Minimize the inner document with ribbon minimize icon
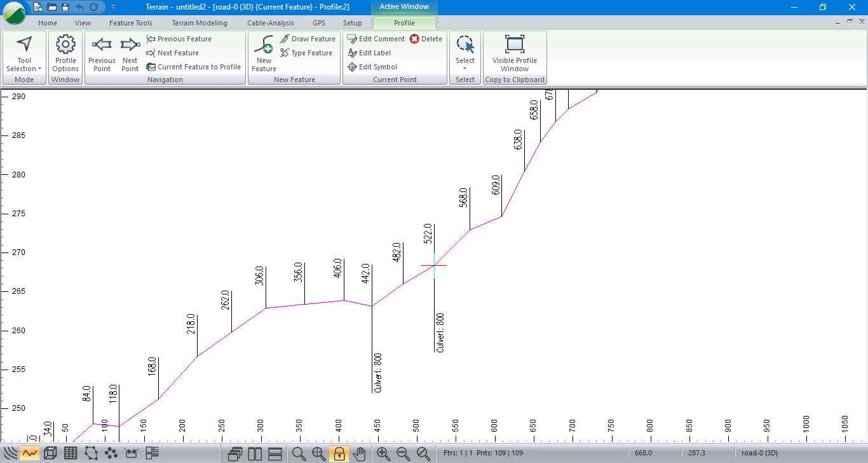Screen dimensions: 868x463 click(x=839, y=22)
